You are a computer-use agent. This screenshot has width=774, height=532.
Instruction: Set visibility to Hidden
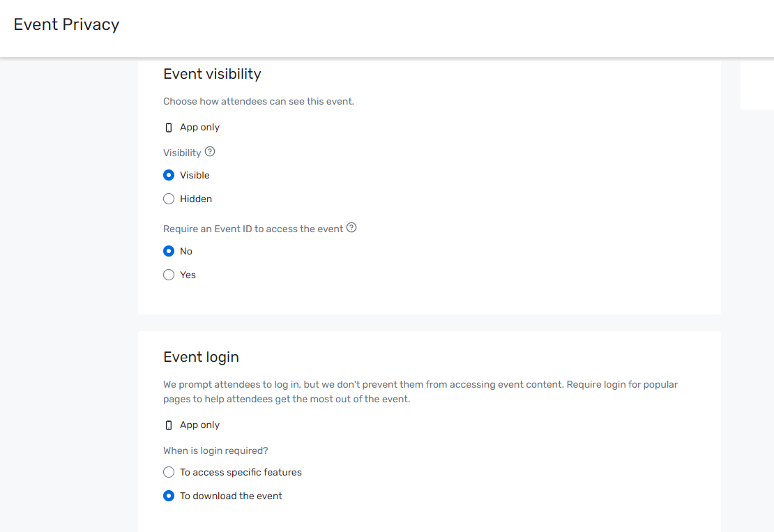[x=169, y=199]
